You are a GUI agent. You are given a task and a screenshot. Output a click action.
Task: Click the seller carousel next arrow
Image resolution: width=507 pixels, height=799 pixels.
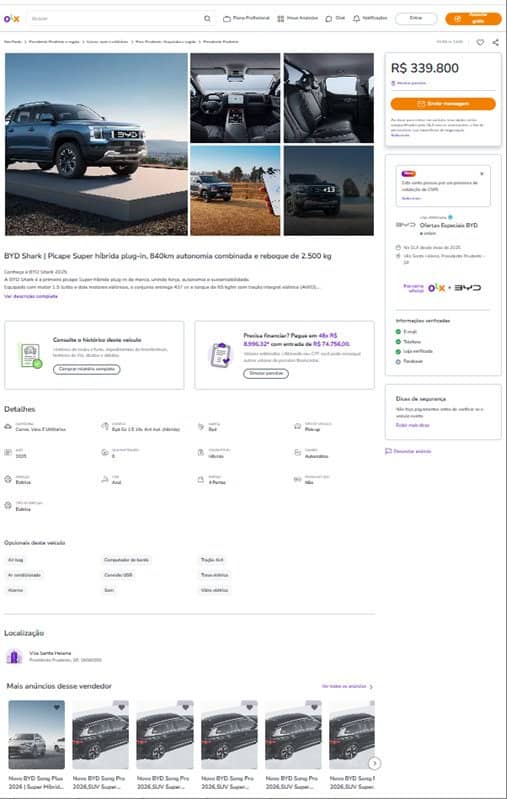(x=375, y=763)
